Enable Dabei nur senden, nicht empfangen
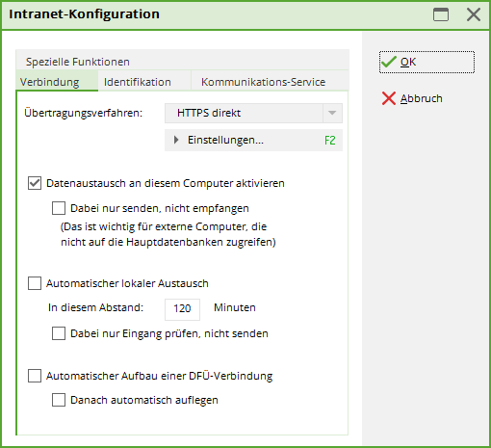 pyautogui.click(x=59, y=208)
